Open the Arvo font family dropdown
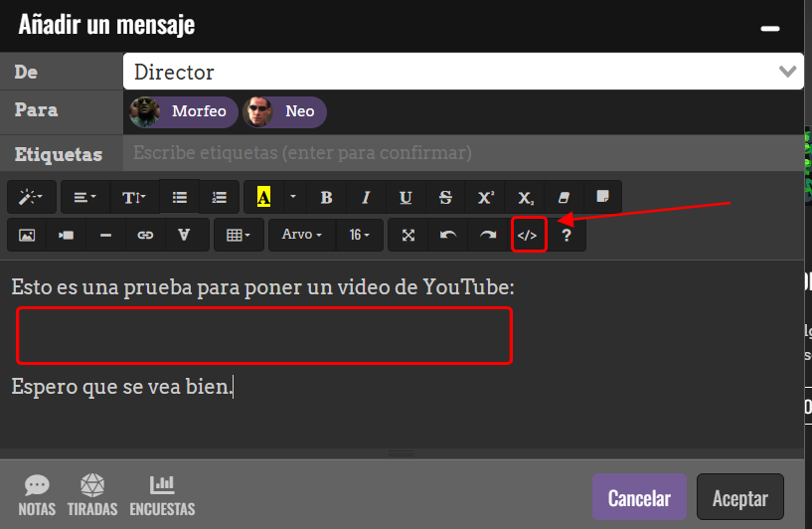 point(301,236)
